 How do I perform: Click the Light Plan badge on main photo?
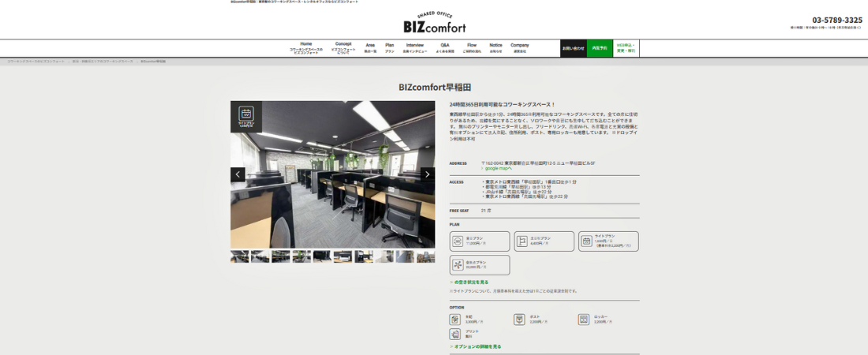tap(245, 116)
